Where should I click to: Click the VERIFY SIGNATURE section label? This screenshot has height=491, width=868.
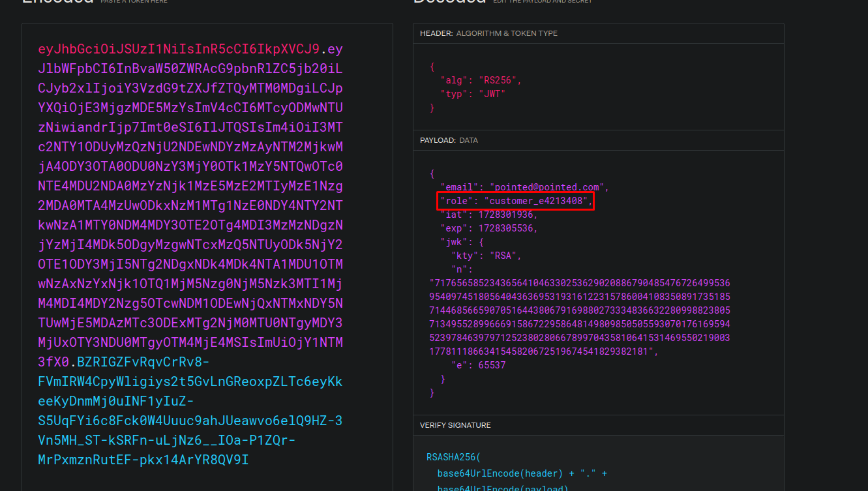(x=455, y=425)
